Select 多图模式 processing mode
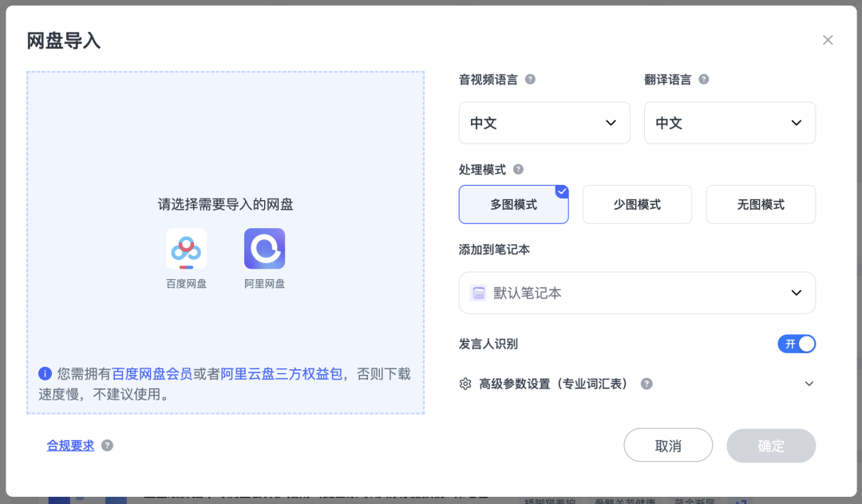Image resolution: width=862 pixels, height=504 pixels. click(513, 204)
